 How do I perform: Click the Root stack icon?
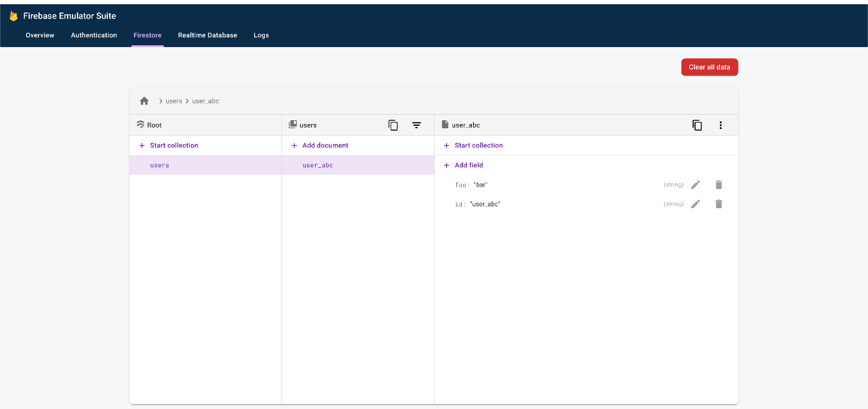(141, 125)
